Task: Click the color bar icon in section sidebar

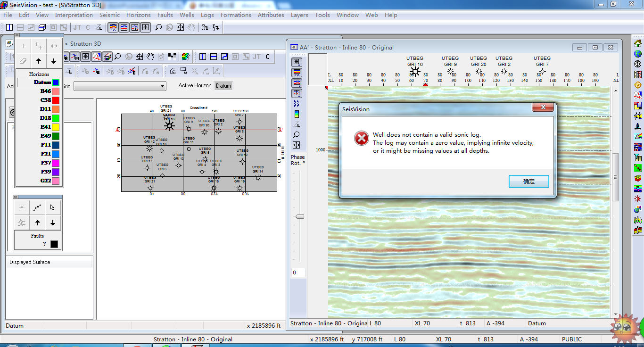Action: click(x=297, y=114)
